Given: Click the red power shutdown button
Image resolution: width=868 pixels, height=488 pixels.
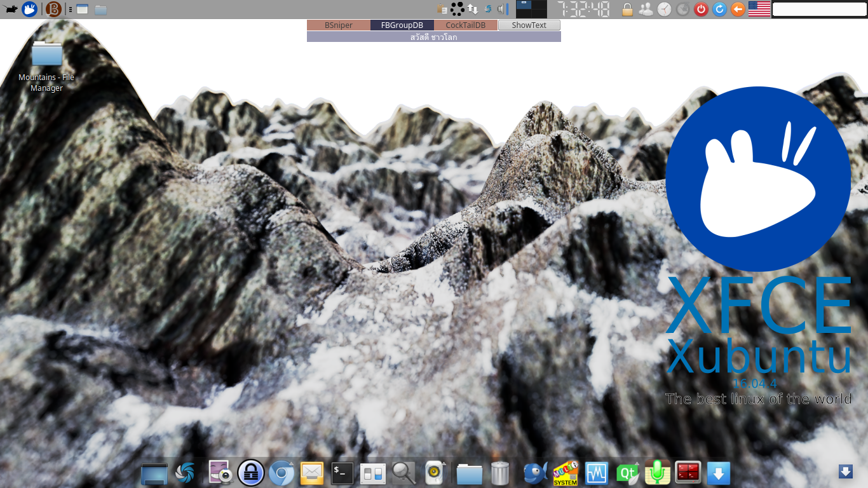Looking at the screenshot, I should pyautogui.click(x=701, y=9).
